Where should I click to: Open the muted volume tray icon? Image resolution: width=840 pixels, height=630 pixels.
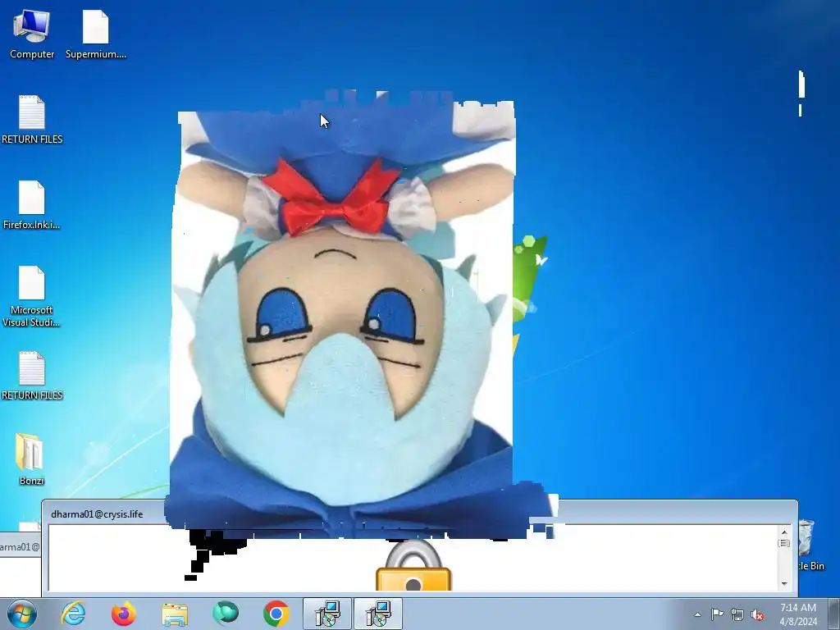click(757, 614)
